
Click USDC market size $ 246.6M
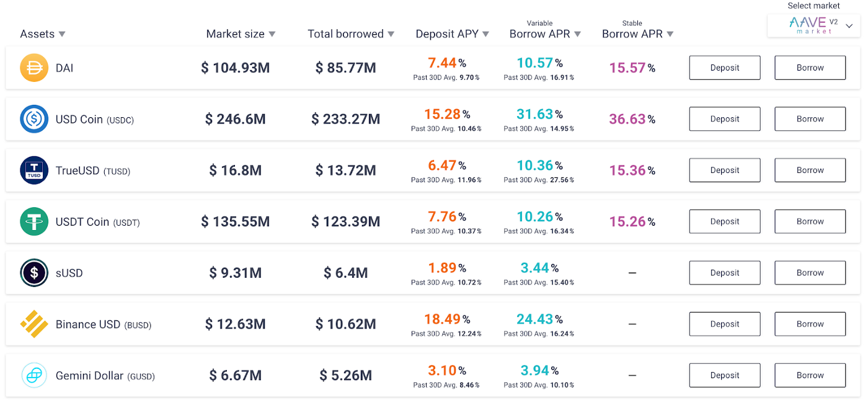click(236, 119)
